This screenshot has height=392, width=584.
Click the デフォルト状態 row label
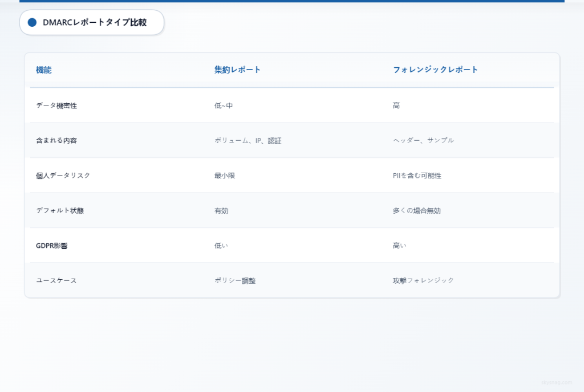[x=59, y=210]
